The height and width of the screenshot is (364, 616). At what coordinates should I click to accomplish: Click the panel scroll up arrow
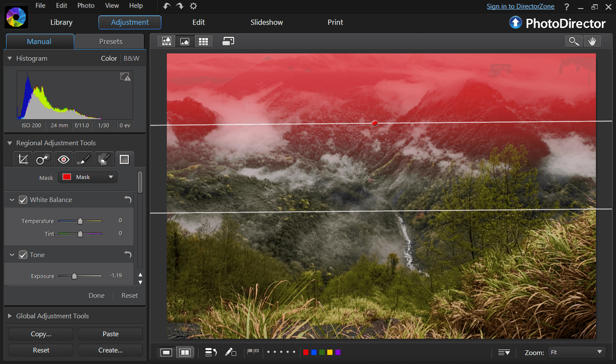pos(140,275)
